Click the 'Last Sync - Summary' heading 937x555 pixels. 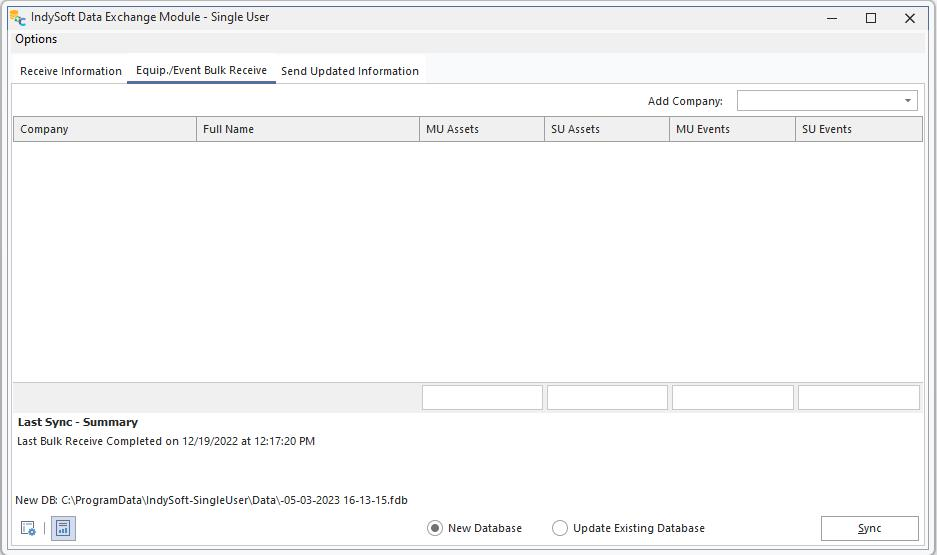click(78, 422)
